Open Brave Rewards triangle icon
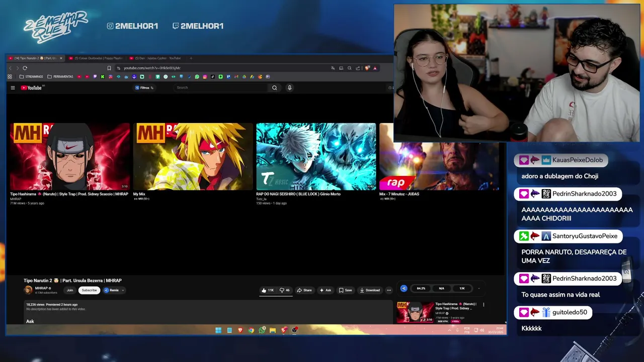The width and height of the screenshot is (644, 362). tap(375, 68)
